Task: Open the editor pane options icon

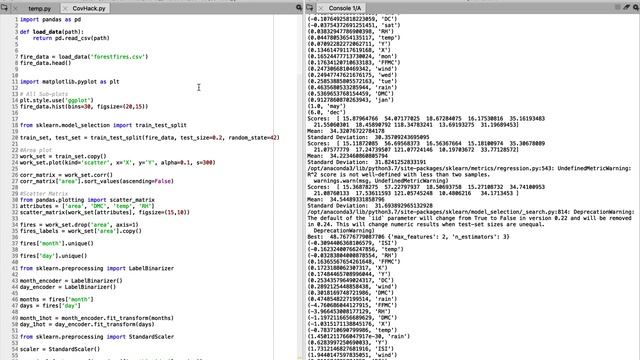Action: (299, 8)
